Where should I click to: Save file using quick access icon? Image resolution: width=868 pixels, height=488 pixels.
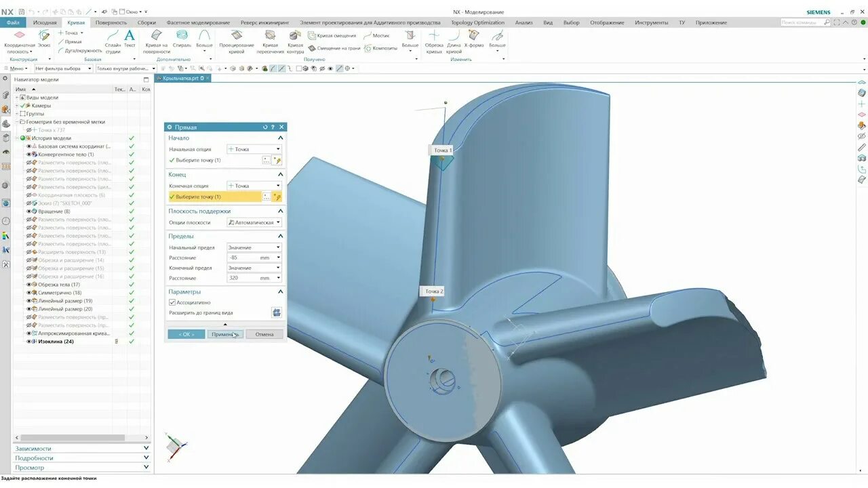tap(22, 12)
